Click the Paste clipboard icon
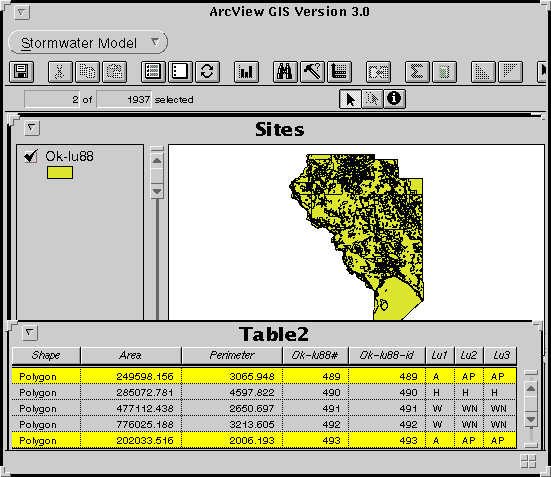This screenshot has width=551, height=477. pyautogui.click(x=115, y=72)
